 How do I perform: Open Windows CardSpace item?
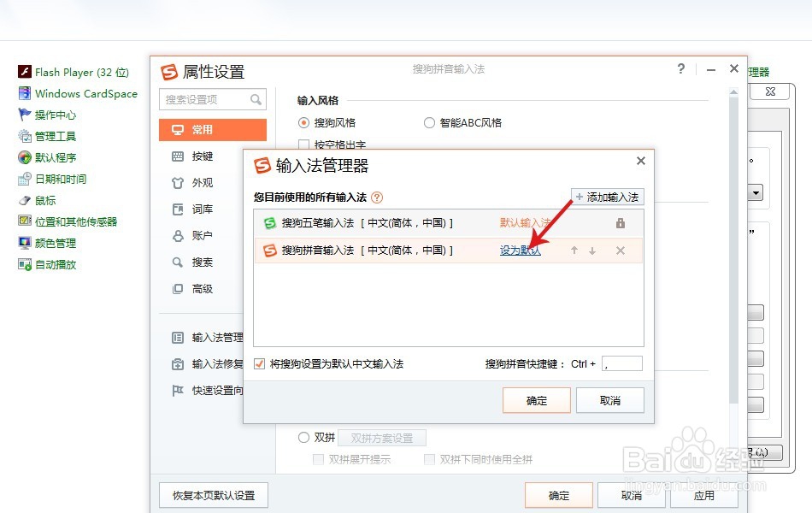(78, 93)
